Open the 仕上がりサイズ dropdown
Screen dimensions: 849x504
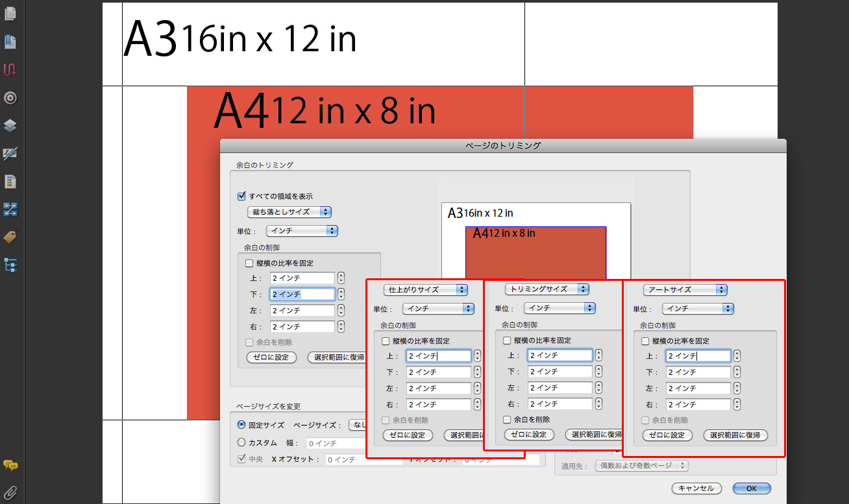point(426,289)
